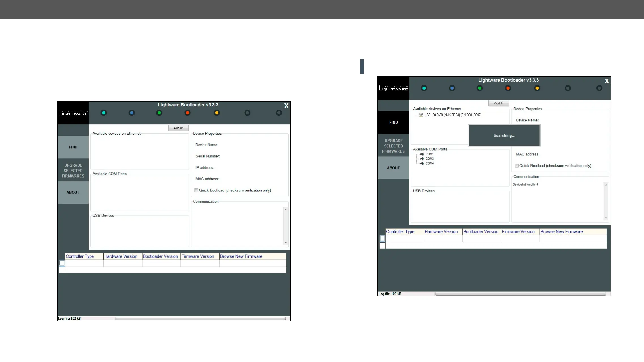Click the cyan status dot in left Bootloader window

(104, 113)
